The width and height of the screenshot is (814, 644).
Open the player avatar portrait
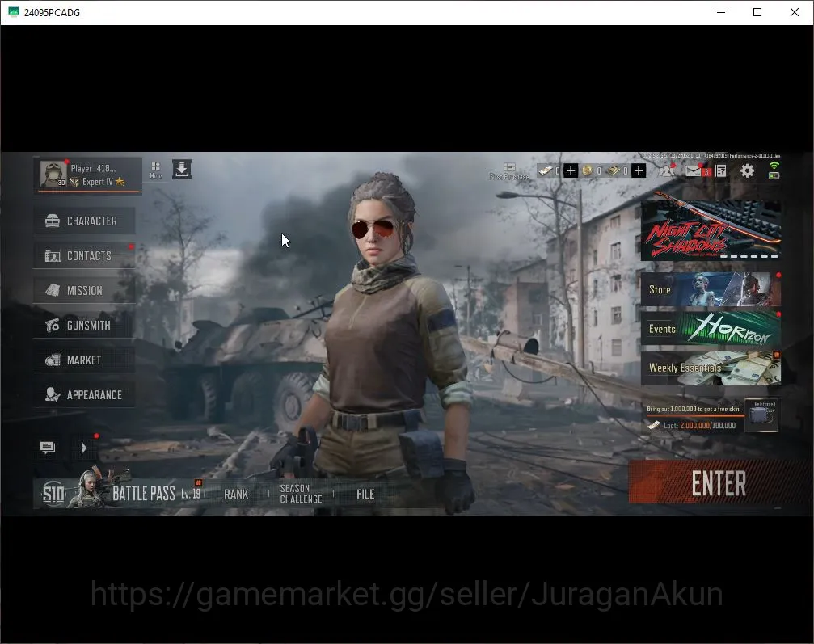click(53, 174)
